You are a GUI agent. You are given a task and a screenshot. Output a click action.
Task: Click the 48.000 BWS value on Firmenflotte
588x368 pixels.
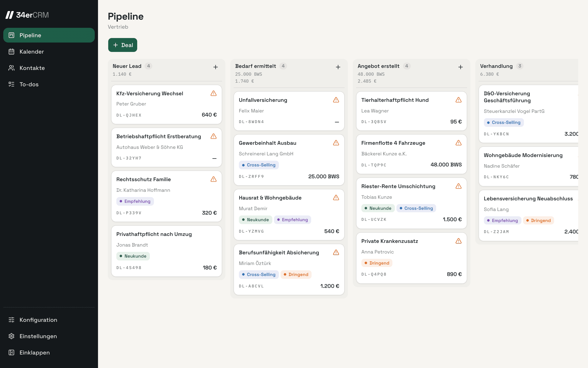(446, 165)
